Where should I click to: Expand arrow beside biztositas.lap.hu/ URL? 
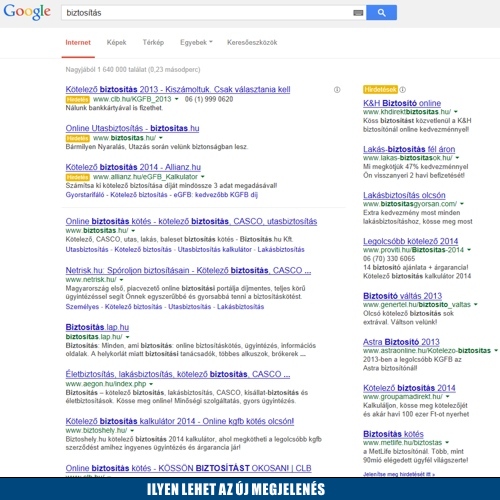pyautogui.click(x=127, y=337)
